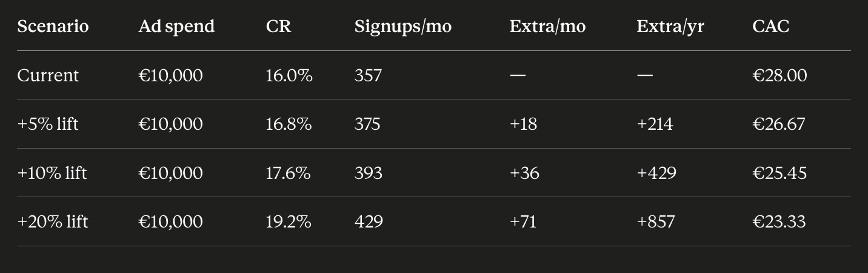The width and height of the screenshot is (868, 273).
Task: Click the +18 extra per month cell
Action: tap(523, 124)
